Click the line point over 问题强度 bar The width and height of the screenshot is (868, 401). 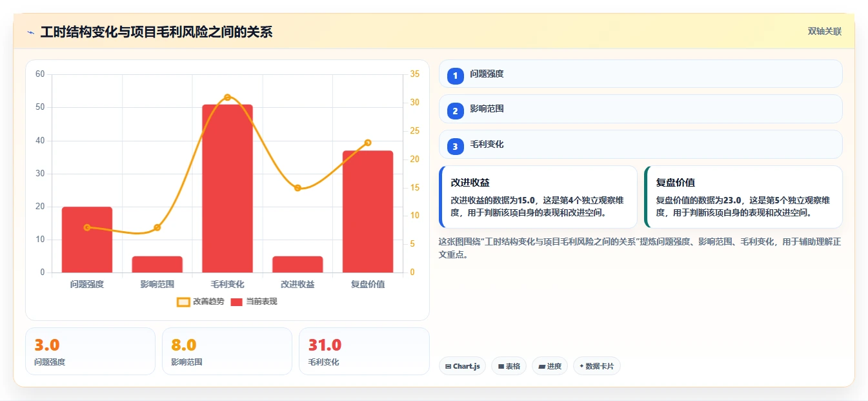click(87, 227)
